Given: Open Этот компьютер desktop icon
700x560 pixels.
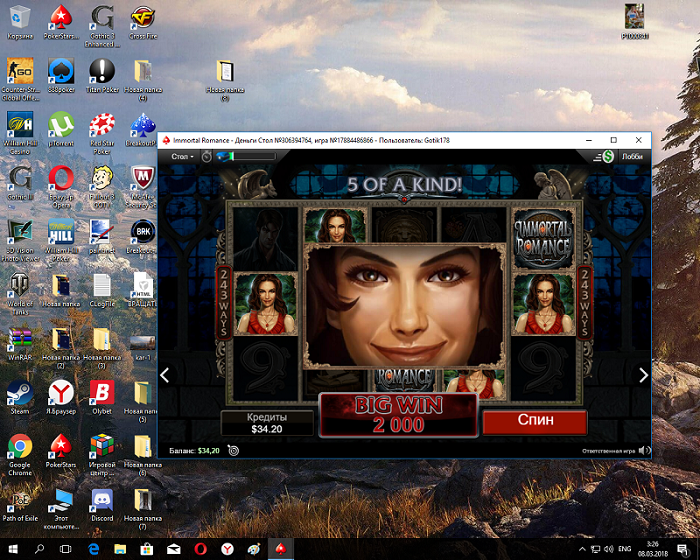Looking at the screenshot, I should (61, 508).
